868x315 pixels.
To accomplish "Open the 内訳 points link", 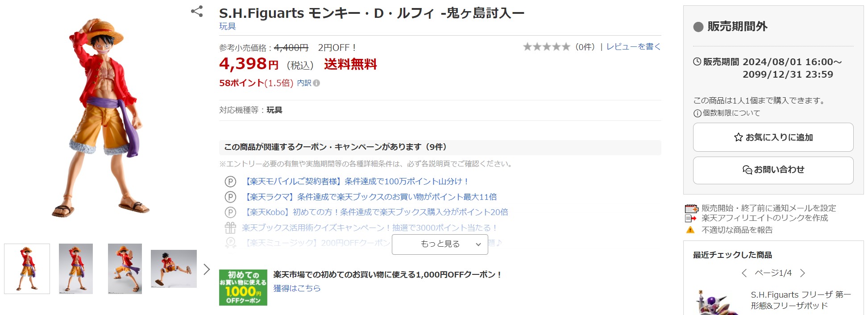I will coord(304,83).
